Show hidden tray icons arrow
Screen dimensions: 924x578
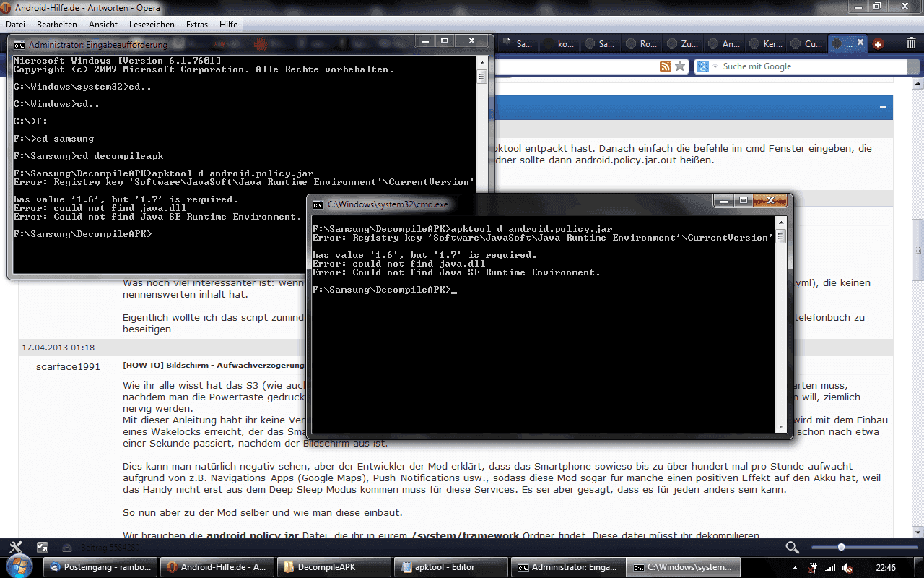tap(796, 568)
